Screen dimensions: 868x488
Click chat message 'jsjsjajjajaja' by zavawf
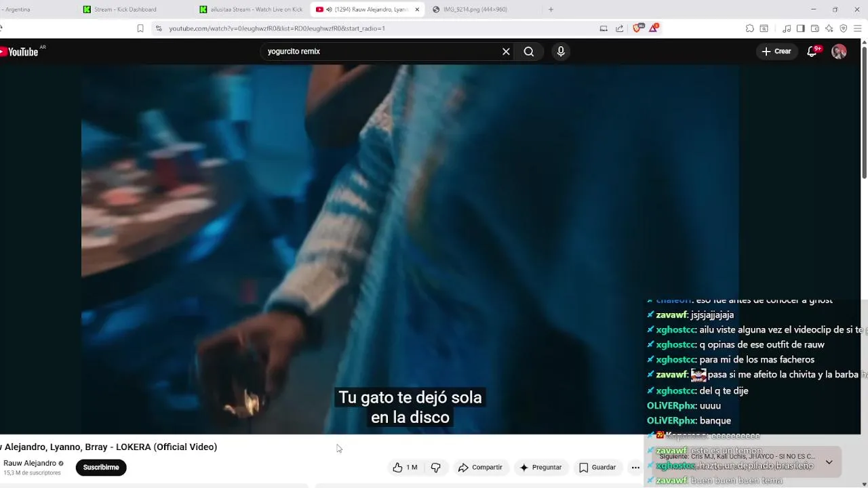click(x=712, y=315)
